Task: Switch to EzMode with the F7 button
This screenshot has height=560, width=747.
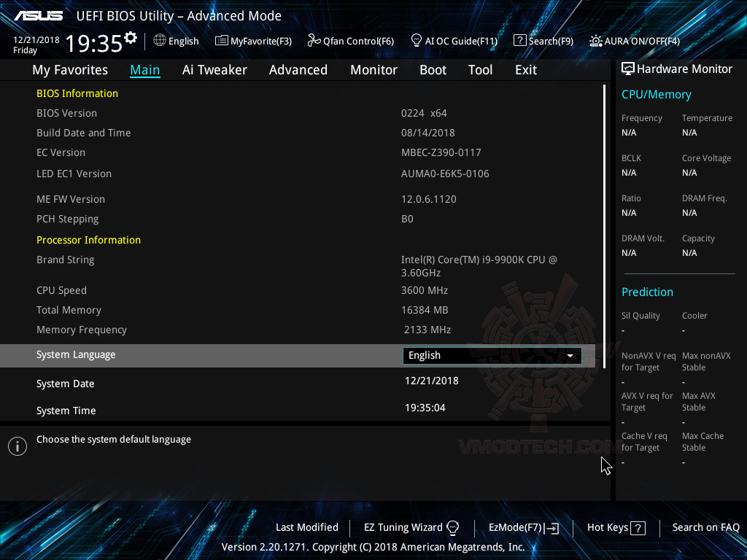Action: 523,527
